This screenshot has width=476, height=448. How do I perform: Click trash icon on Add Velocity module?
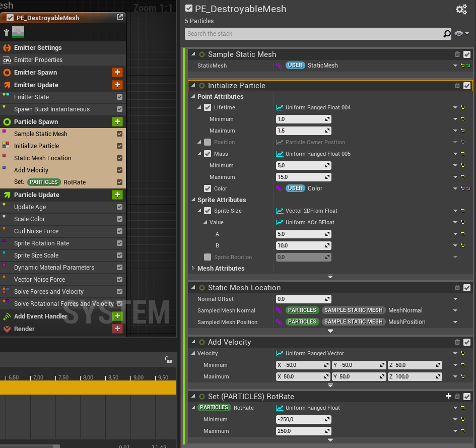(x=457, y=342)
